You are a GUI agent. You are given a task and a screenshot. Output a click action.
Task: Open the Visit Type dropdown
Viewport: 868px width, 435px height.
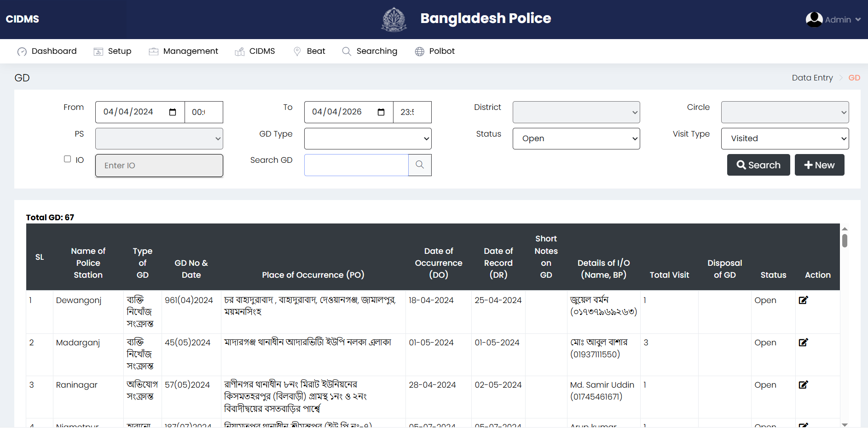point(784,139)
